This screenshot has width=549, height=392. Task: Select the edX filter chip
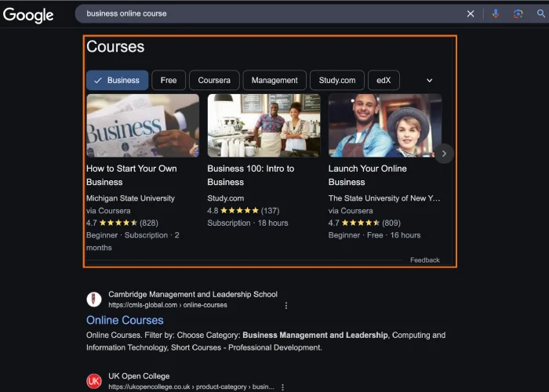click(x=384, y=80)
